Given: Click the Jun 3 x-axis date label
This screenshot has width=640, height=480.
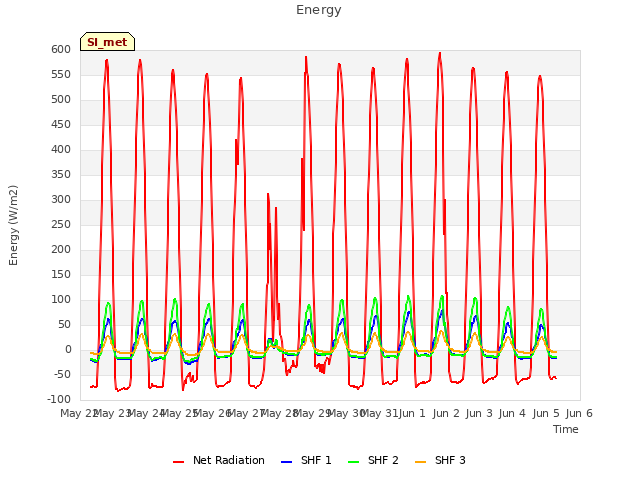Looking at the screenshot, I should click(x=479, y=413).
